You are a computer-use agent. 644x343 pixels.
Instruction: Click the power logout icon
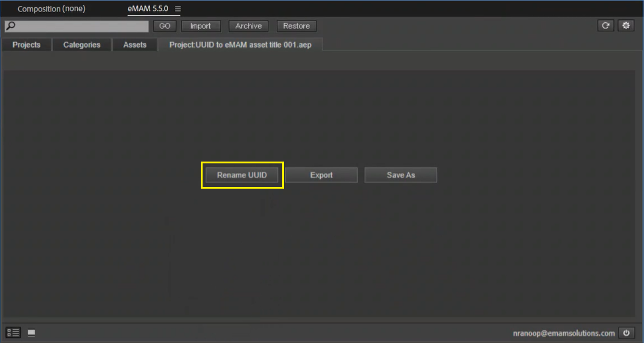(x=626, y=333)
